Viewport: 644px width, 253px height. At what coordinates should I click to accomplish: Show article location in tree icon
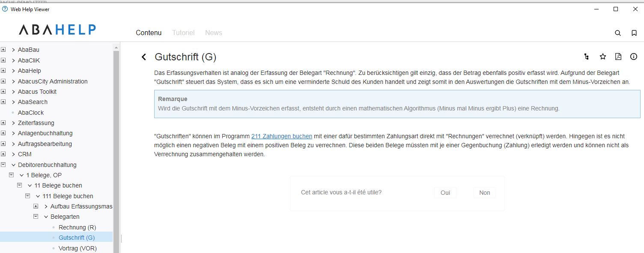coord(586,57)
